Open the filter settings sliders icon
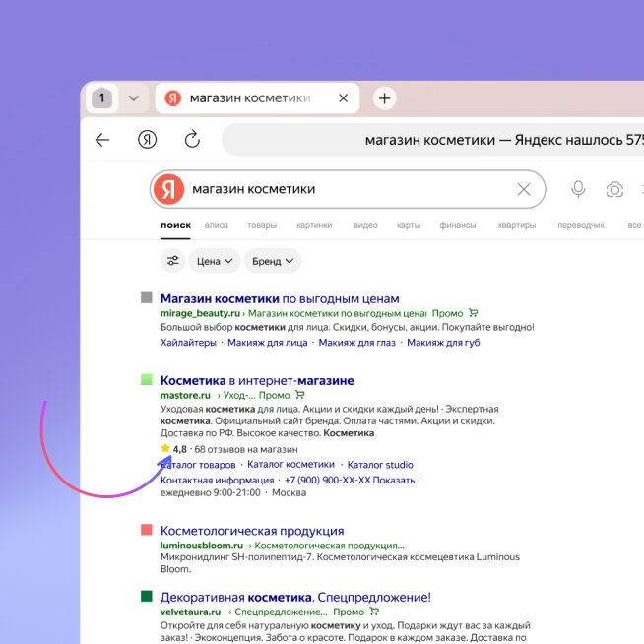The height and width of the screenshot is (644, 644). (173, 261)
